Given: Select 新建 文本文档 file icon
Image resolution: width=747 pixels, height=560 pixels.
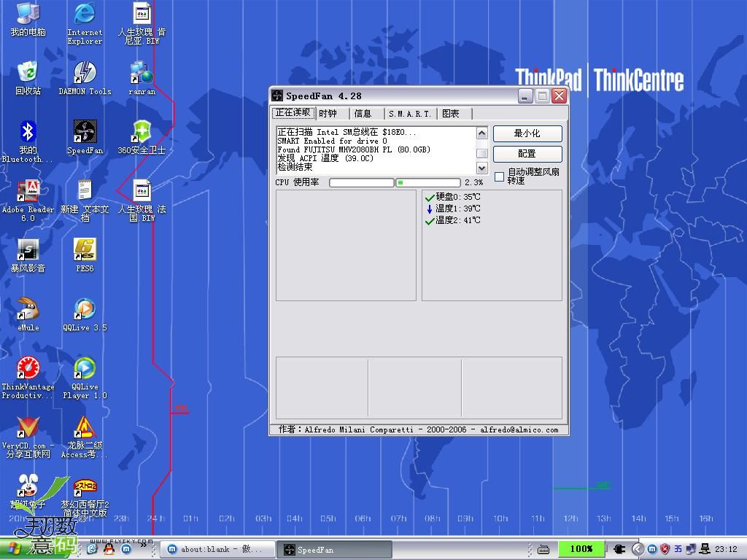Looking at the screenshot, I should [x=85, y=201].
